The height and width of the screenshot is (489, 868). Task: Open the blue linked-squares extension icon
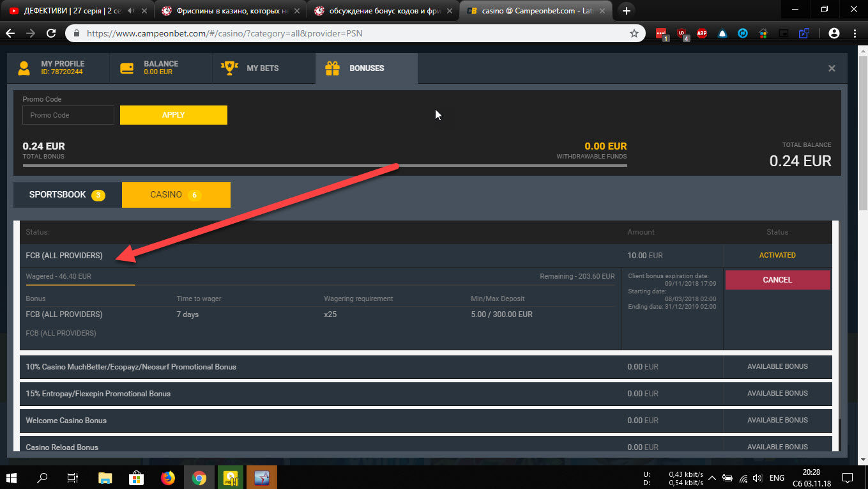tap(804, 33)
